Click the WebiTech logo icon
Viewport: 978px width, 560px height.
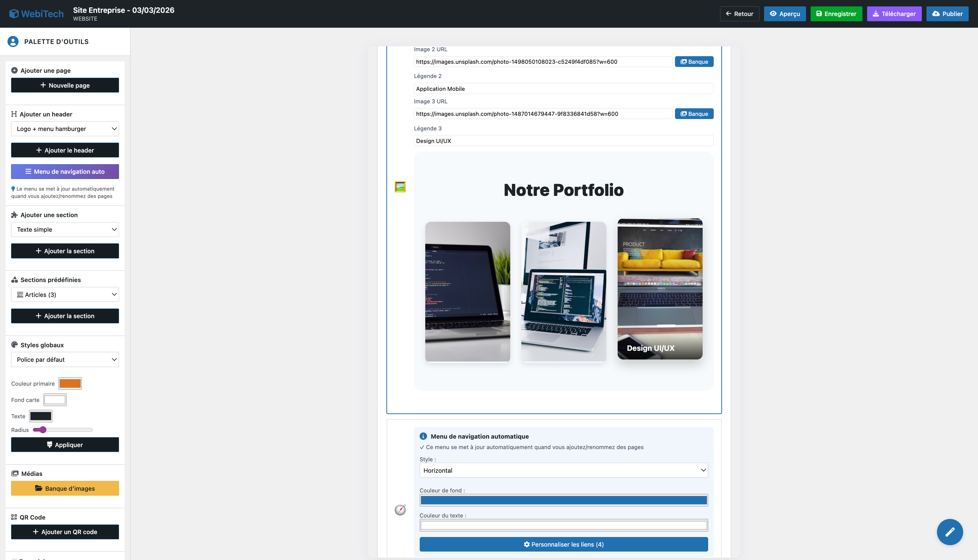pyautogui.click(x=14, y=13)
